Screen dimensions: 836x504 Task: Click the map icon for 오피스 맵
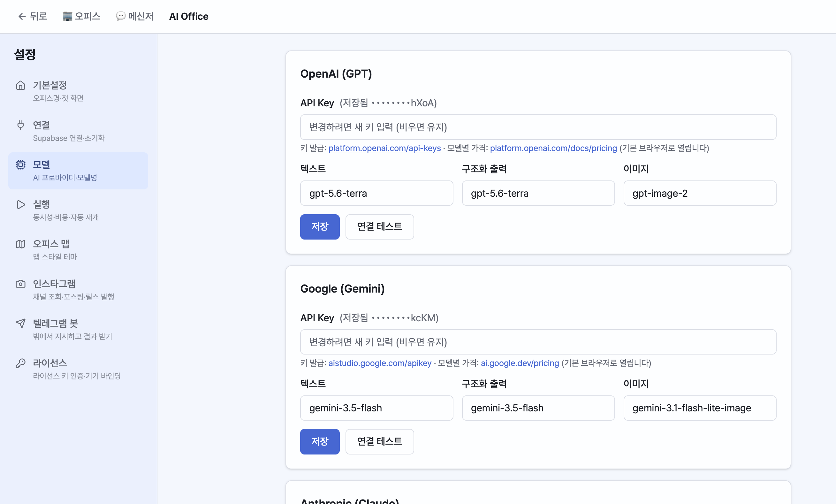click(x=21, y=244)
